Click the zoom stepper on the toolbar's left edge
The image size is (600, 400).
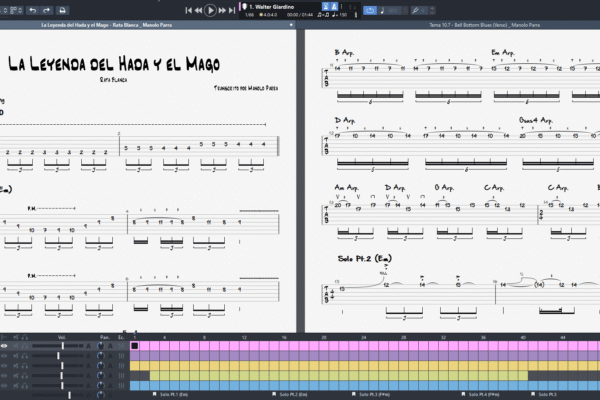pos(5,10)
